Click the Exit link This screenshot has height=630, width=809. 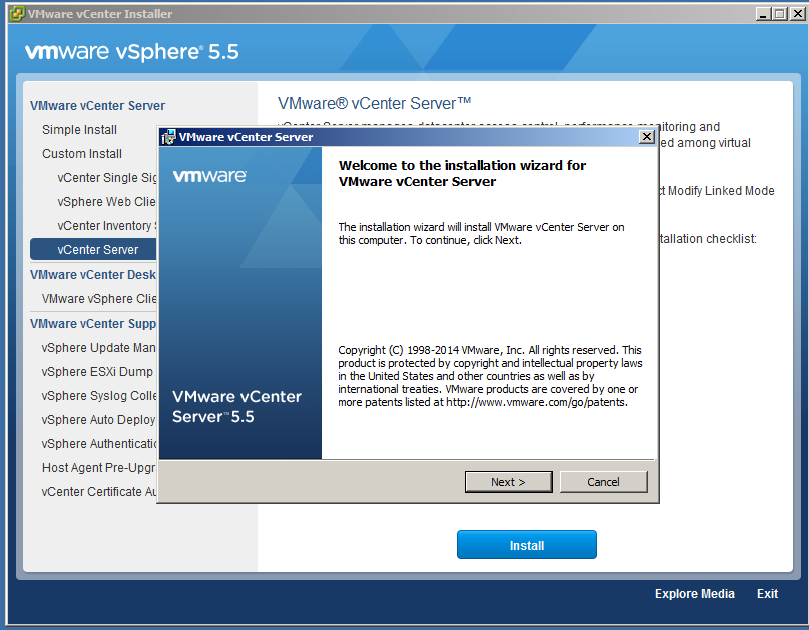click(x=767, y=594)
